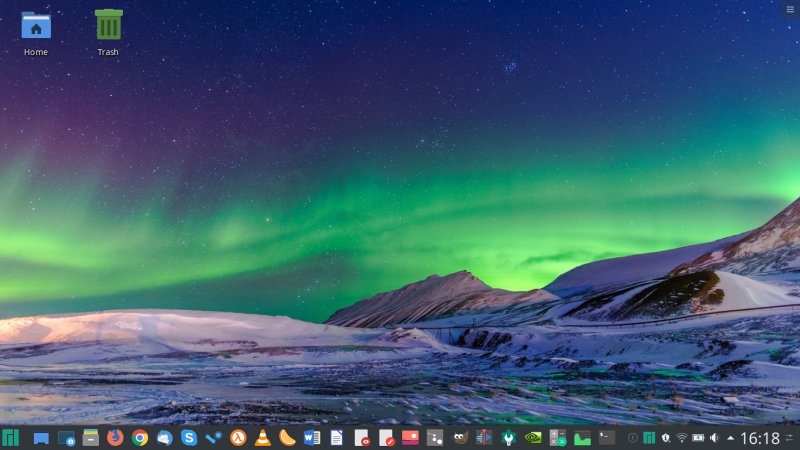Open the Wi-Fi network tray icon
This screenshot has width=800, height=450.
682,438
